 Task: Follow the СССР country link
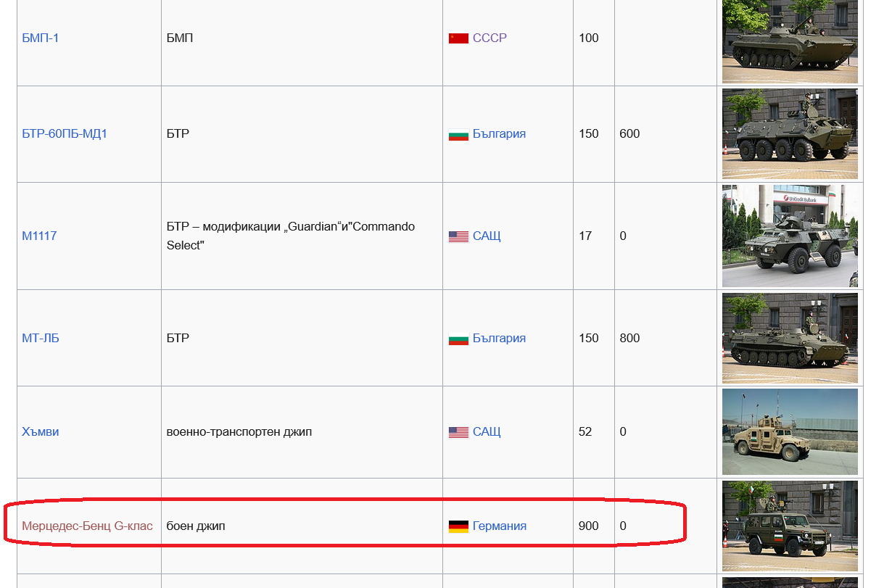490,38
